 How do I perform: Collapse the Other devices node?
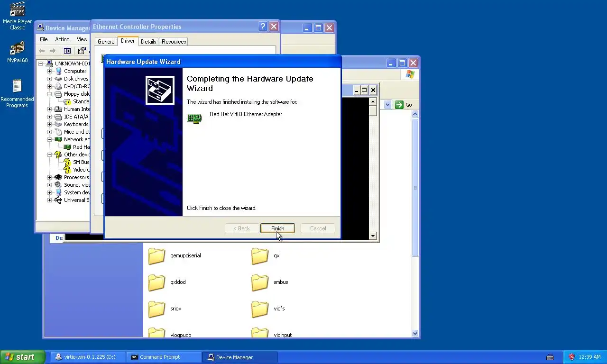49,155
